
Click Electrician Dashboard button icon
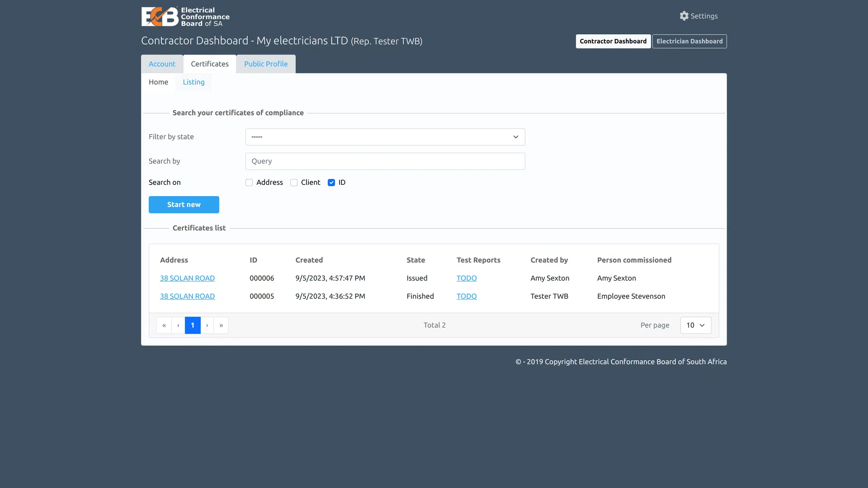(x=689, y=41)
